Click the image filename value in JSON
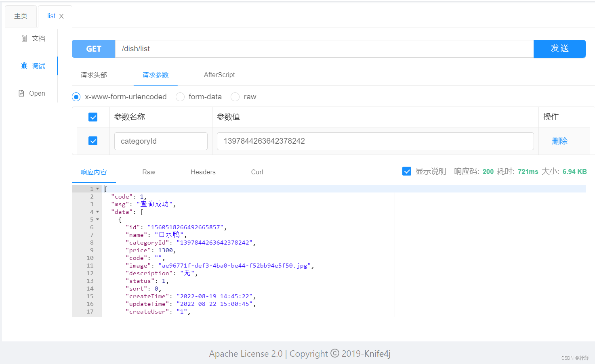This screenshot has height=364, width=595. point(235,266)
